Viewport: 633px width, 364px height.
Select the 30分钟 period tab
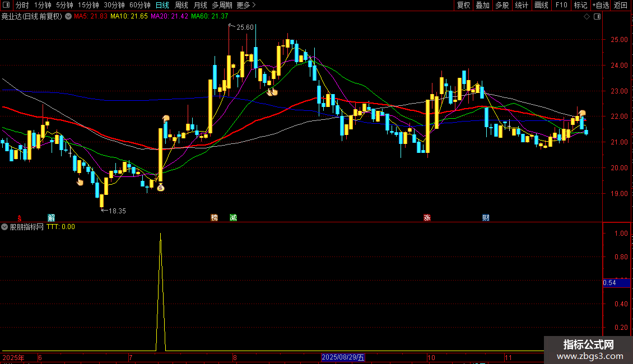[x=114, y=5]
